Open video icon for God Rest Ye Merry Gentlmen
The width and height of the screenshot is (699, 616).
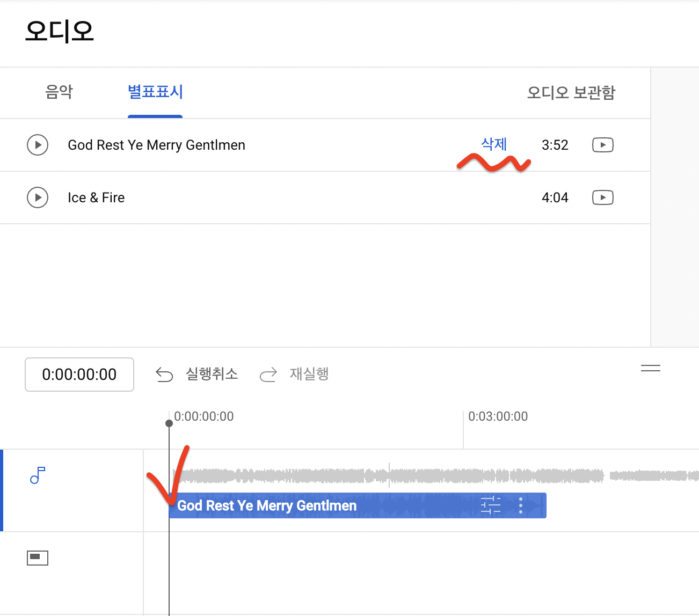(x=602, y=145)
